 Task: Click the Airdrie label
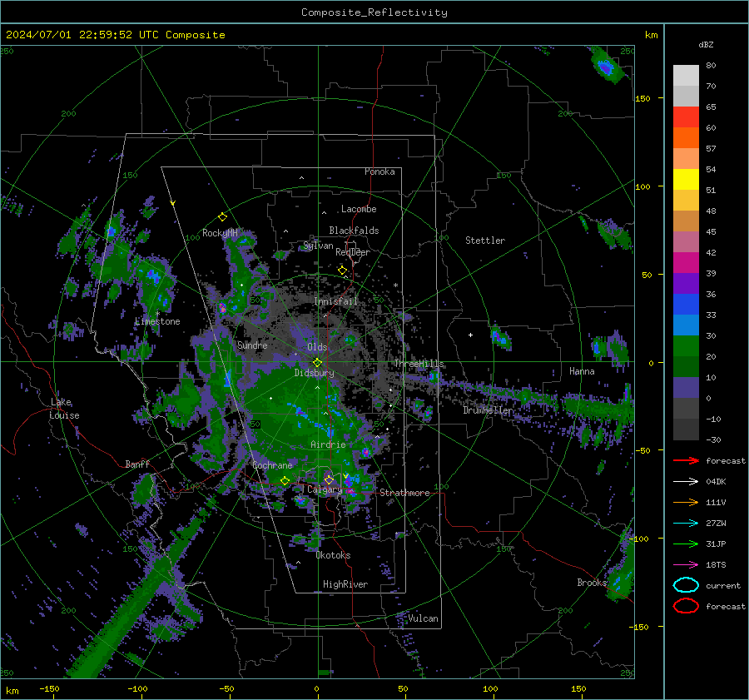328,444
